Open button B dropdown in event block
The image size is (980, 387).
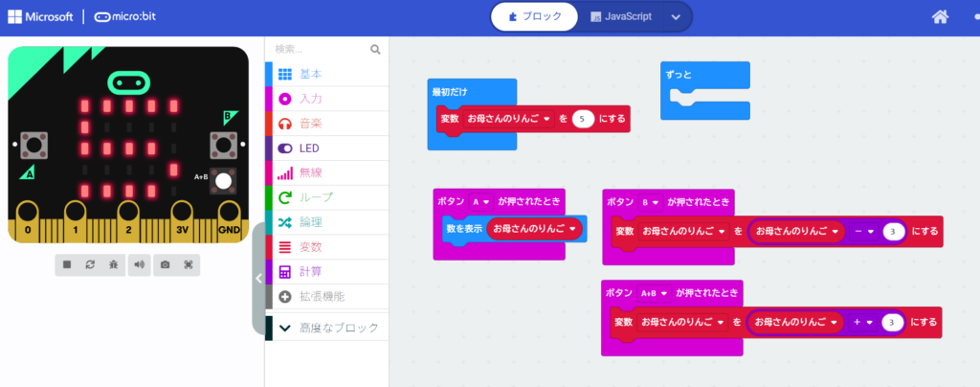pos(651,202)
